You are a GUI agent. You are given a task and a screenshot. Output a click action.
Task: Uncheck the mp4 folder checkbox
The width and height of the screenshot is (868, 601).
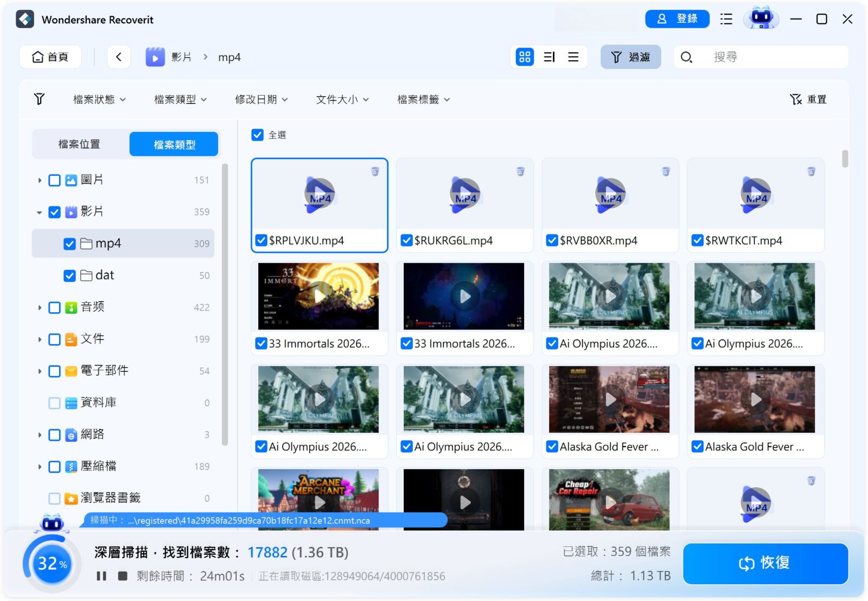(x=69, y=244)
